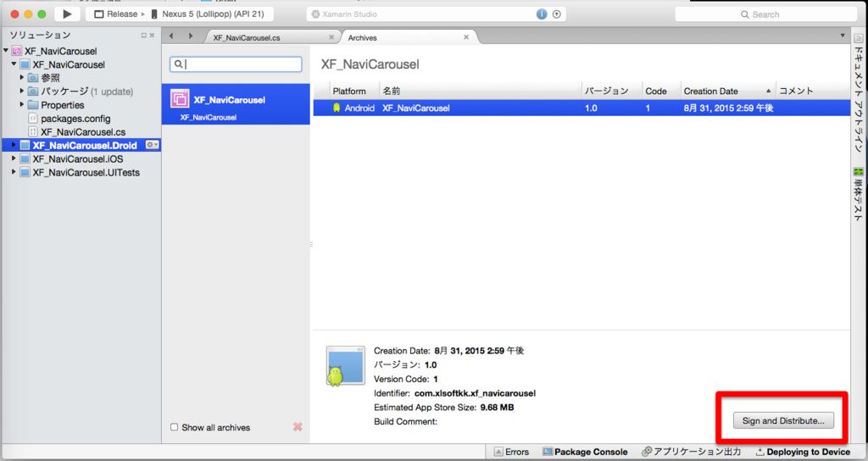
Task: Click the 参照 folder icon
Action: [x=33, y=77]
